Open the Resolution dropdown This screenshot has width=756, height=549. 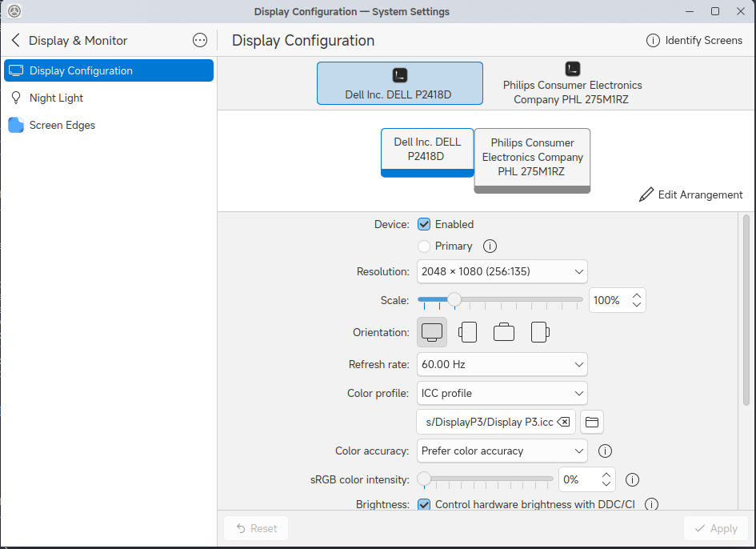tap(502, 271)
